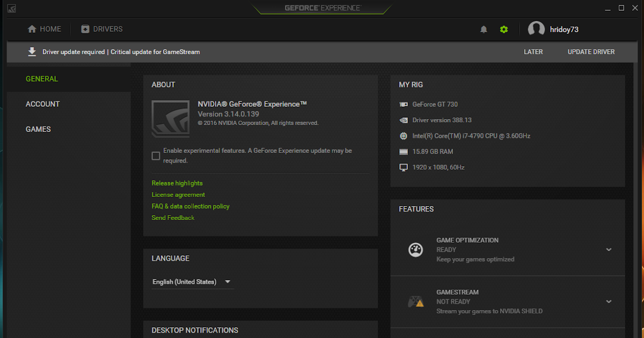Viewport: 644px width, 338px height.
Task: Open the notifications bell icon
Action: coord(484,30)
